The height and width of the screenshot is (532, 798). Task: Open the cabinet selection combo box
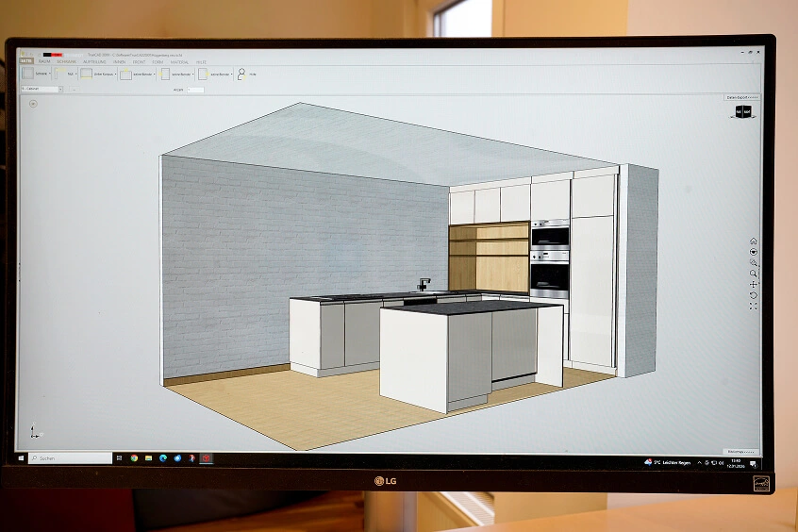coord(42,89)
